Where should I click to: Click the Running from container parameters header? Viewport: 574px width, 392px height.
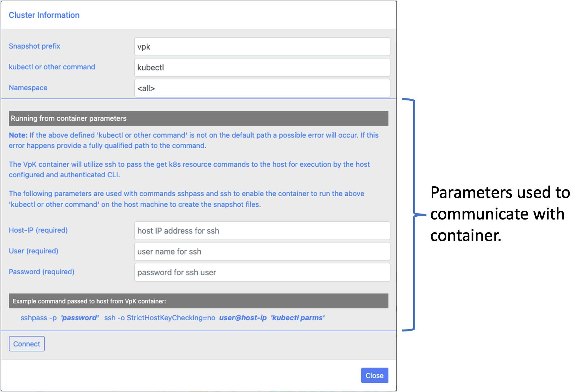click(x=68, y=118)
